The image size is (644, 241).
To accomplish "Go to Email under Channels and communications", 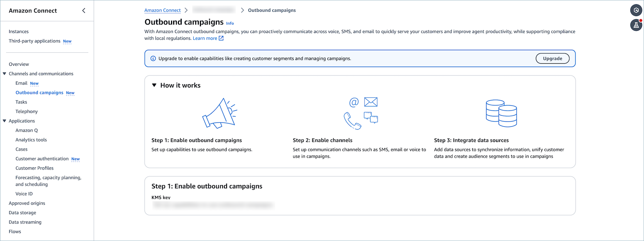I will pos(21,83).
